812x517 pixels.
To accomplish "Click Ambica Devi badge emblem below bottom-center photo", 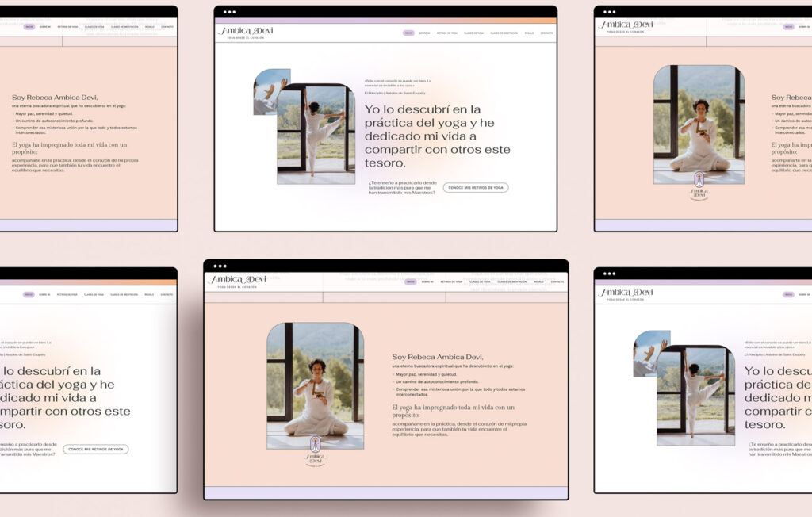I will tap(316, 452).
